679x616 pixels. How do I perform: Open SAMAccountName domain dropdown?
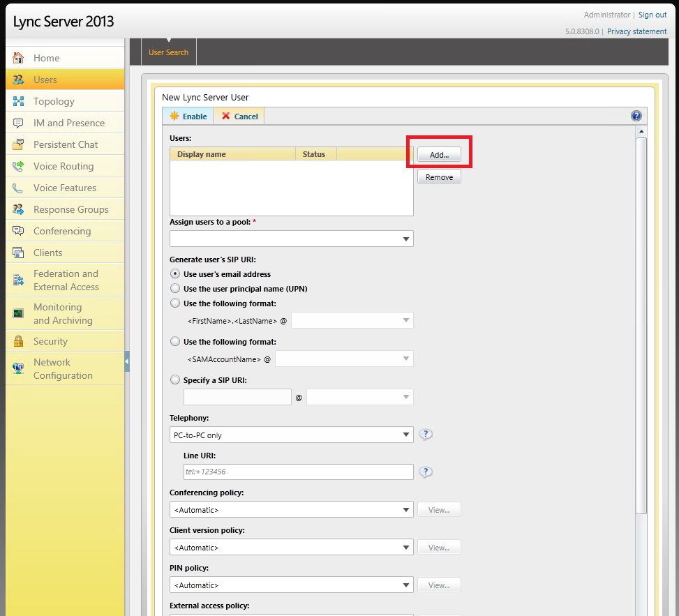344,359
